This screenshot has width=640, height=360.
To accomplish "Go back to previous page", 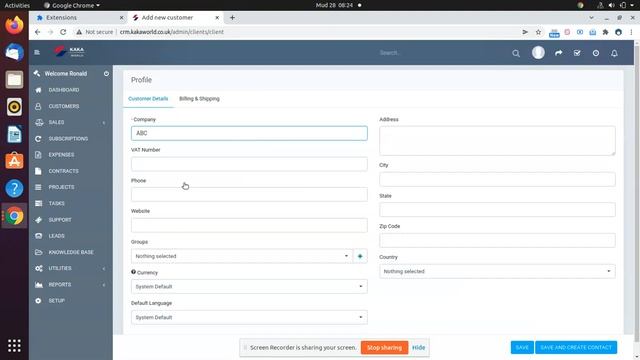I will point(38,32).
